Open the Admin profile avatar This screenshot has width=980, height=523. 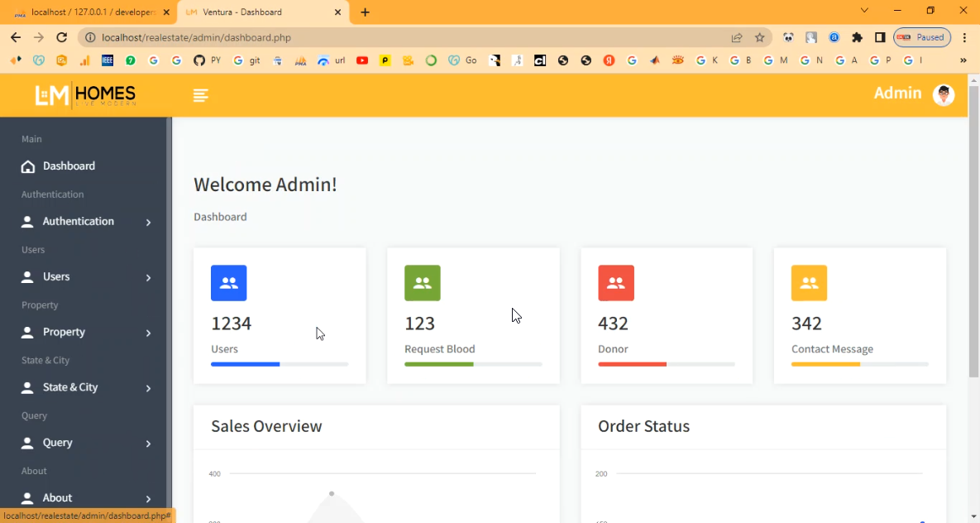[944, 95]
